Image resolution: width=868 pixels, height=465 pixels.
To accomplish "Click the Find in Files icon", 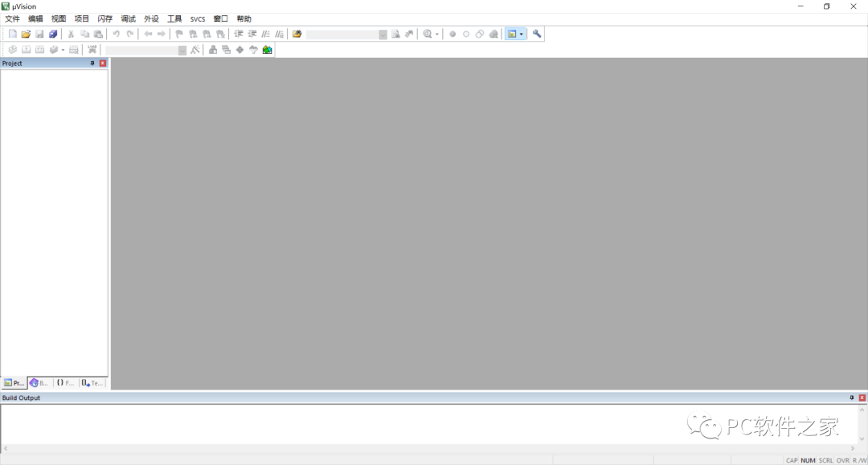I will pos(297,34).
